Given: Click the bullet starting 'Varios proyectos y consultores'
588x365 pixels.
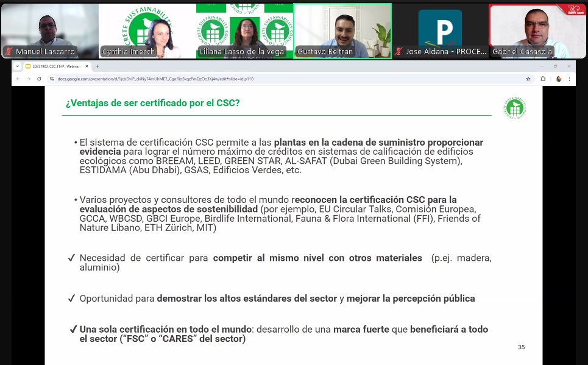Looking at the screenshot, I should [x=277, y=213].
